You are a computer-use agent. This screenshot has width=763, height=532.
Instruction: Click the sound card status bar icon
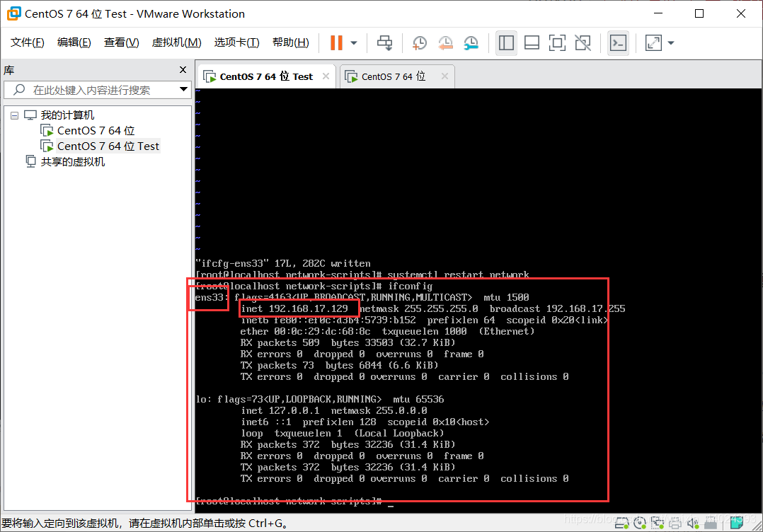[692, 524]
